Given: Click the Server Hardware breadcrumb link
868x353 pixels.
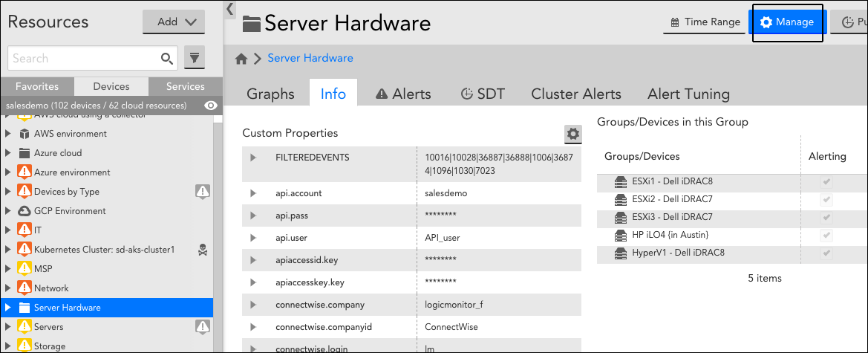Looking at the screenshot, I should click(x=310, y=58).
